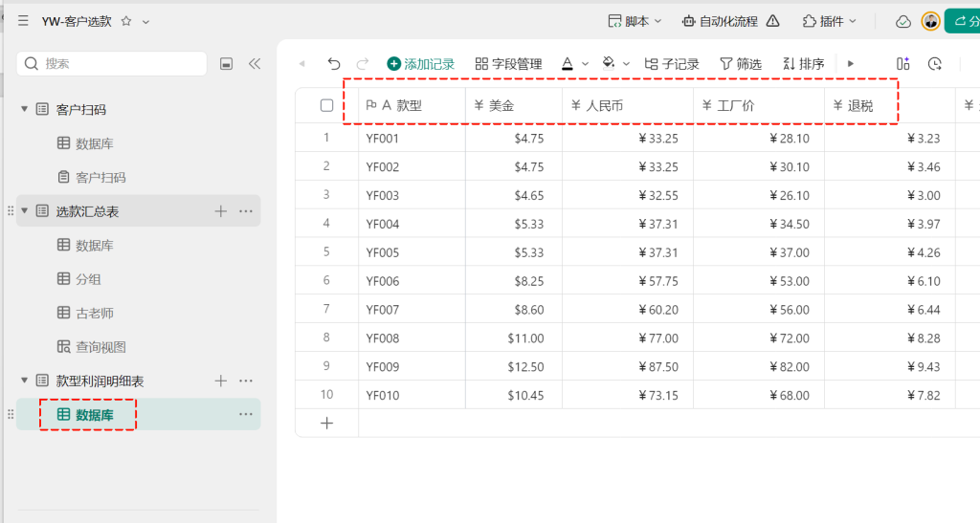Viewport: 980px width, 523px height.
Task: Show more toolbar items with right arrow
Action: [x=851, y=64]
